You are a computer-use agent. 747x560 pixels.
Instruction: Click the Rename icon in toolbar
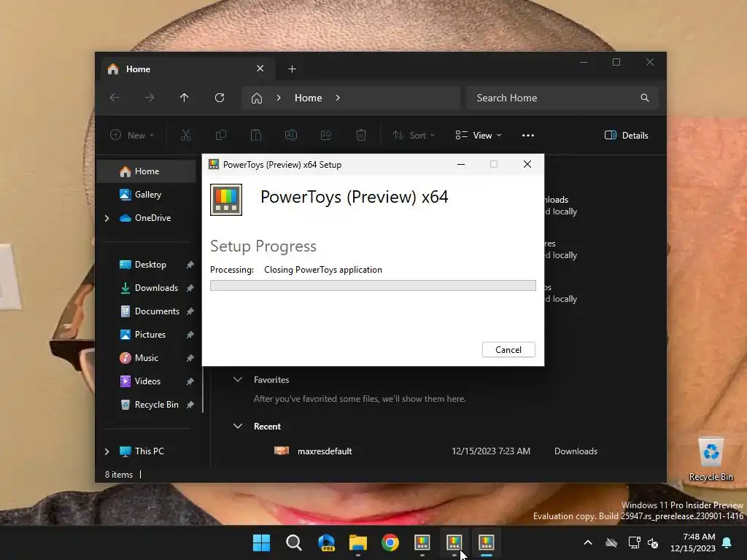click(291, 135)
